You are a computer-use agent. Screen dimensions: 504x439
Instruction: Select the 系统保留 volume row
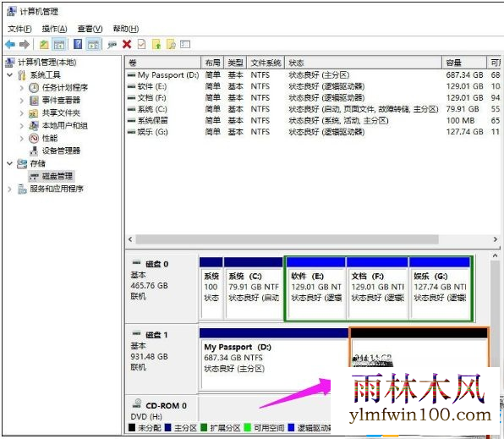click(x=313, y=121)
